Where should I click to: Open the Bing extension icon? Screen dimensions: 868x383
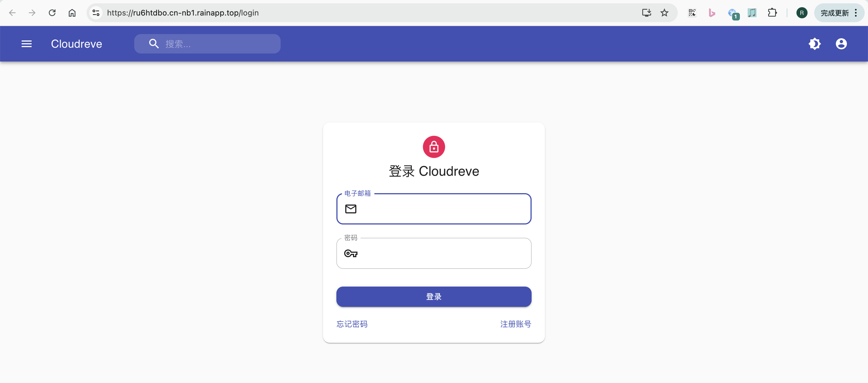click(x=712, y=13)
